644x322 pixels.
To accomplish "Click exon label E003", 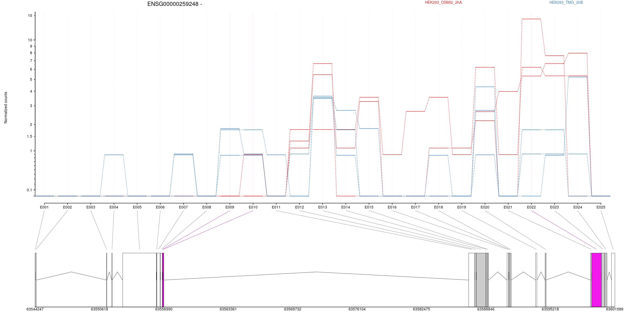I will tap(91, 207).
